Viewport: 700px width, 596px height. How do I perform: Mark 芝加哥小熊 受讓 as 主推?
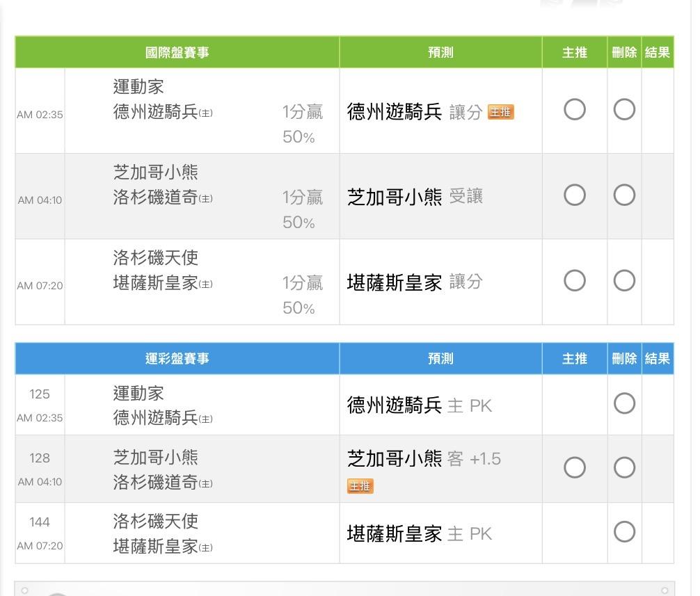[x=574, y=195]
